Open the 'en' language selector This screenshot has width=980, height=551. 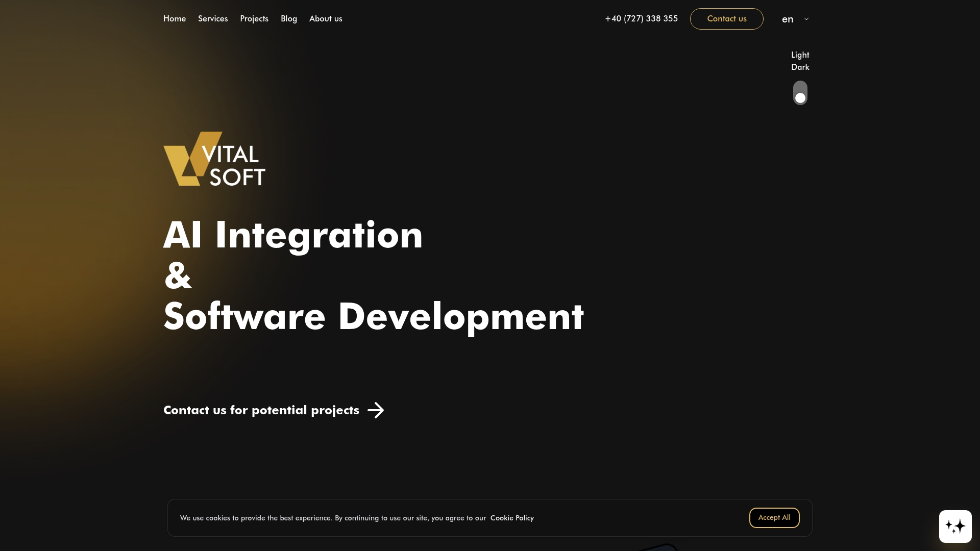[x=788, y=19]
